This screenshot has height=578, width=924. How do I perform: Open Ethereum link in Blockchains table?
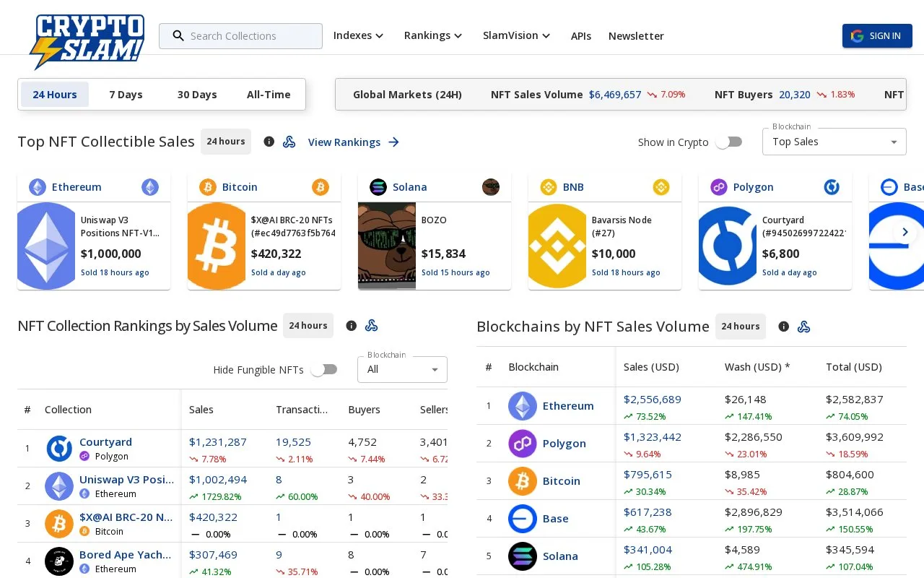(568, 406)
